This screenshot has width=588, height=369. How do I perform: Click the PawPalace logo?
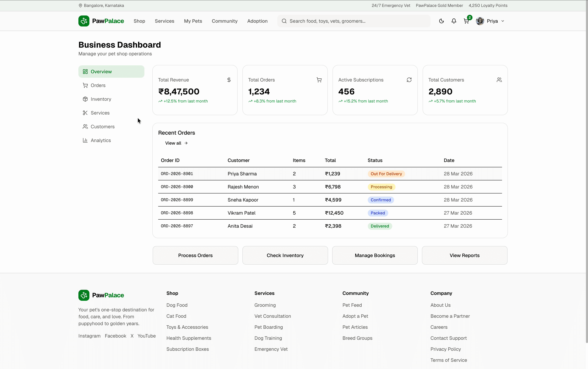[101, 21]
